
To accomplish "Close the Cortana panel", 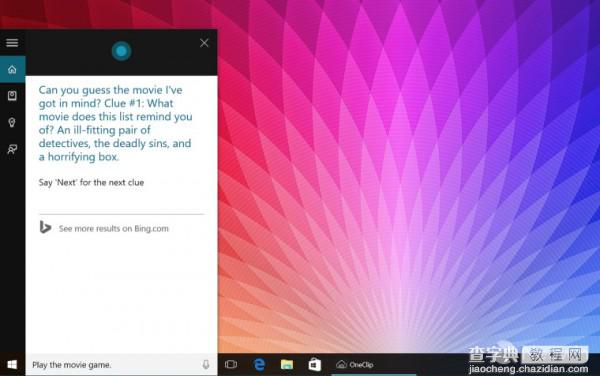I will [x=204, y=43].
